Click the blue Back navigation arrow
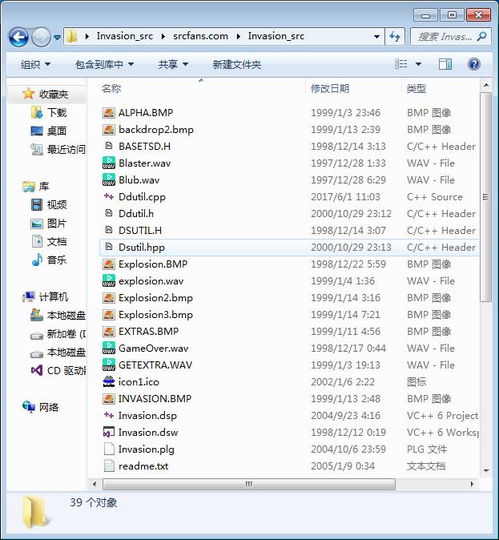The width and height of the screenshot is (499, 540). pyautogui.click(x=19, y=37)
